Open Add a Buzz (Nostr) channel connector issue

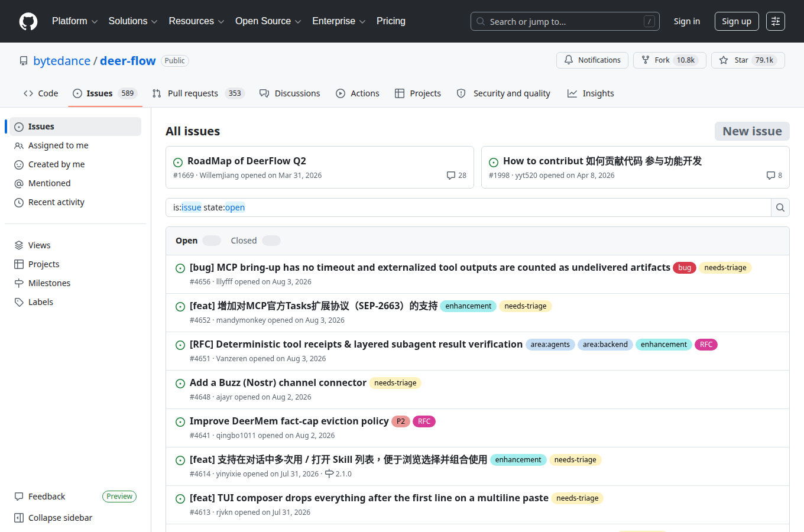278,382
